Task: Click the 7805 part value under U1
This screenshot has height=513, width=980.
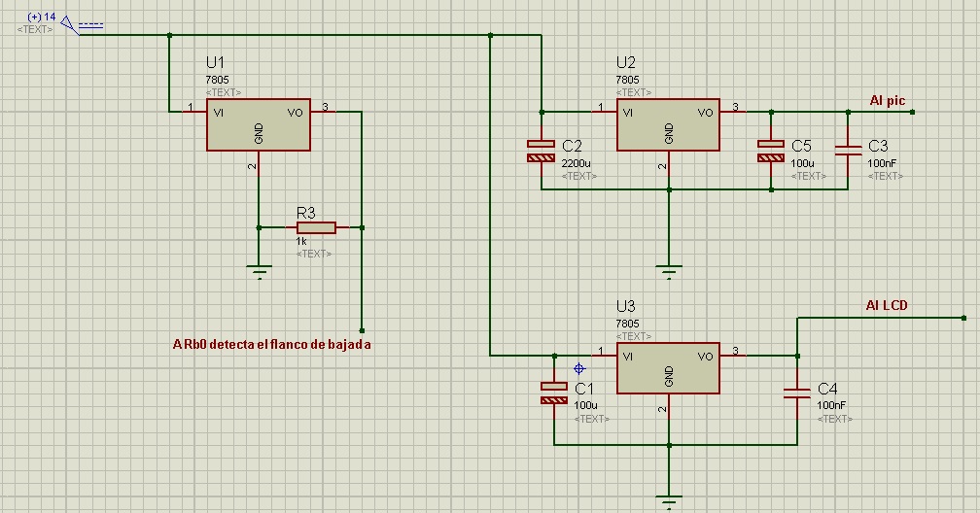Action: (217, 80)
